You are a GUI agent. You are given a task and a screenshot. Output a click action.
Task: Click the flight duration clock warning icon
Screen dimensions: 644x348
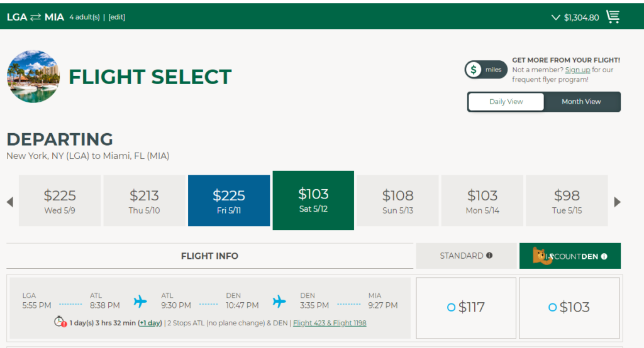coord(60,322)
